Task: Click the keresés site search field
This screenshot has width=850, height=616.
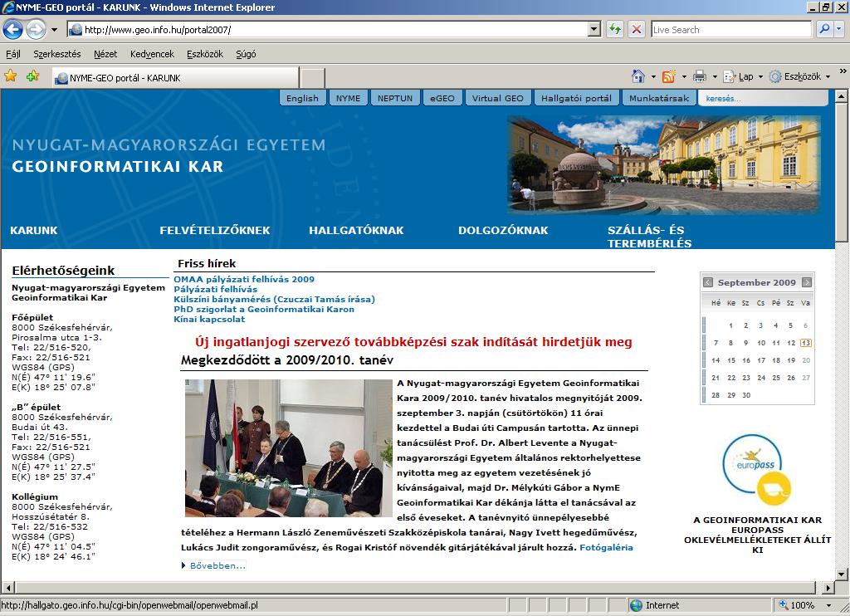Action: click(763, 98)
